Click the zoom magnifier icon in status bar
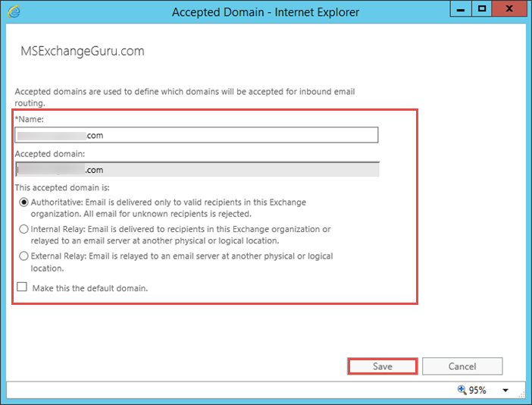This screenshot has width=532, height=405. click(463, 390)
